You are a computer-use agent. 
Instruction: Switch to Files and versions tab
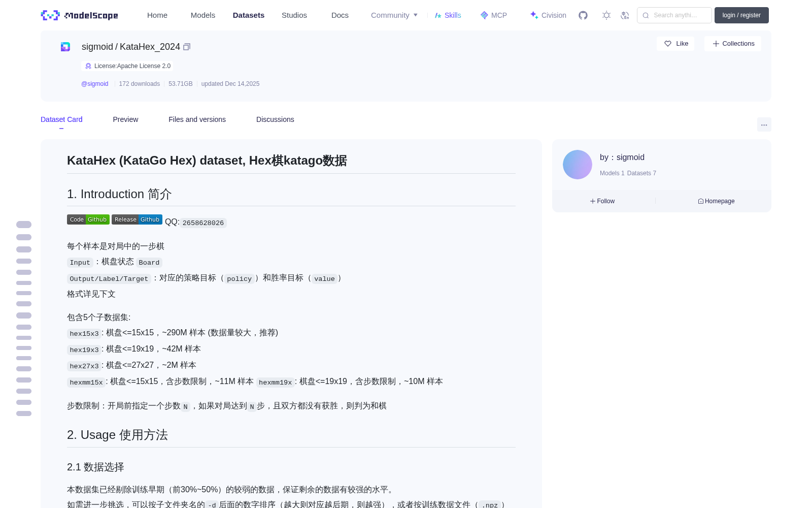click(x=197, y=119)
